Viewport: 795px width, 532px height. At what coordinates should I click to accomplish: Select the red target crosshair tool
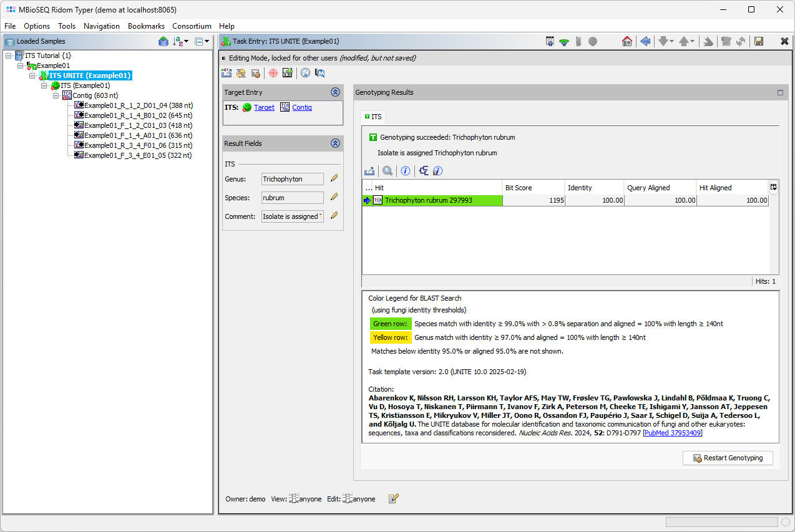273,73
